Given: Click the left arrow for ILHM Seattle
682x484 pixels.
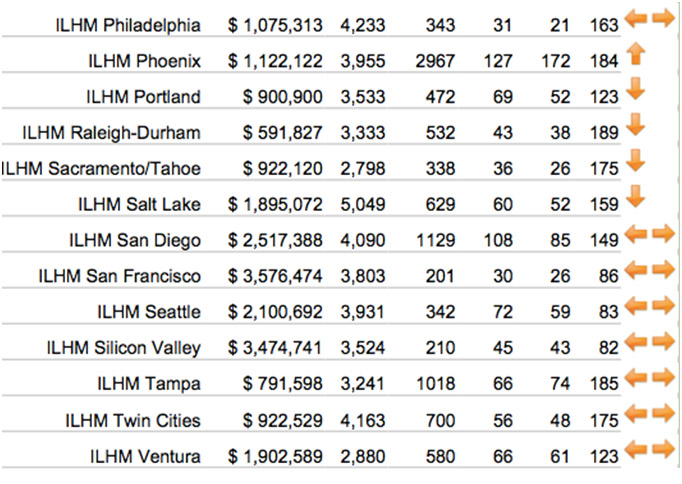Looking at the screenshot, I should tap(636, 306).
